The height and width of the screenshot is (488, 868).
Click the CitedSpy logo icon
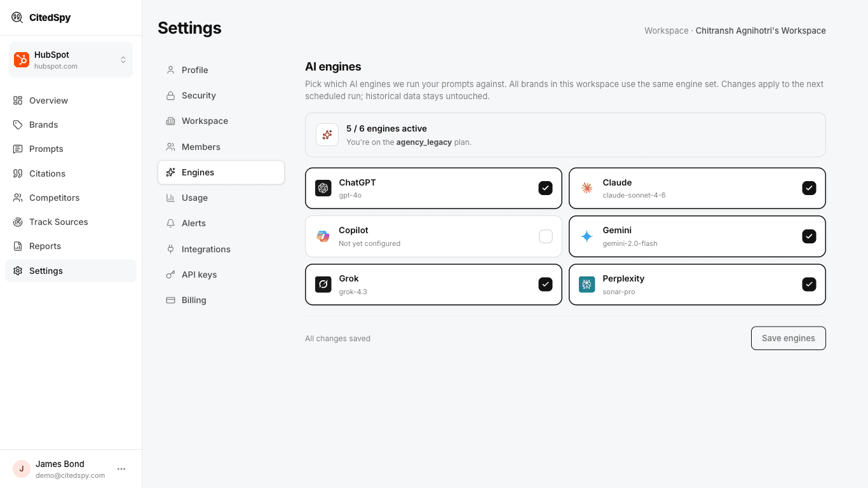point(17,17)
